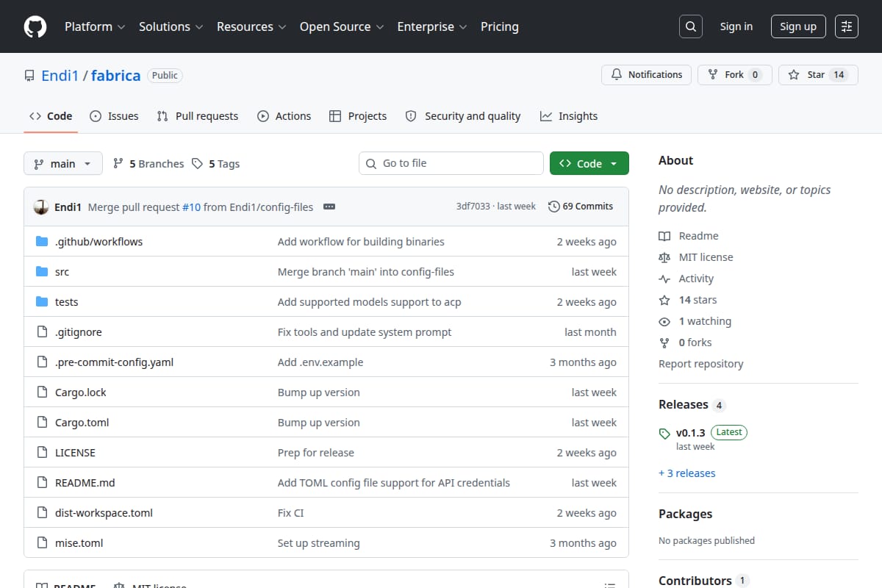Open the Pricing page

(500, 26)
